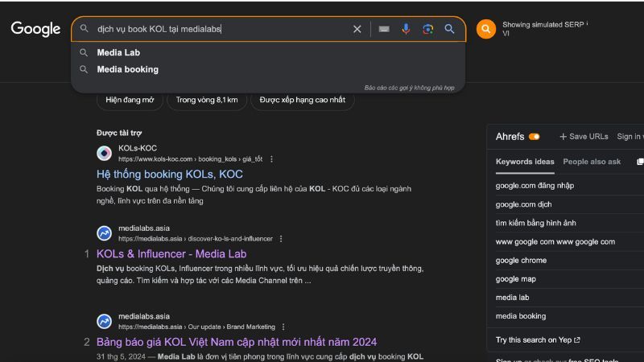The width and height of the screenshot is (644, 362).
Task: Switch to 'Keywords ideas' tab
Action: click(x=525, y=162)
